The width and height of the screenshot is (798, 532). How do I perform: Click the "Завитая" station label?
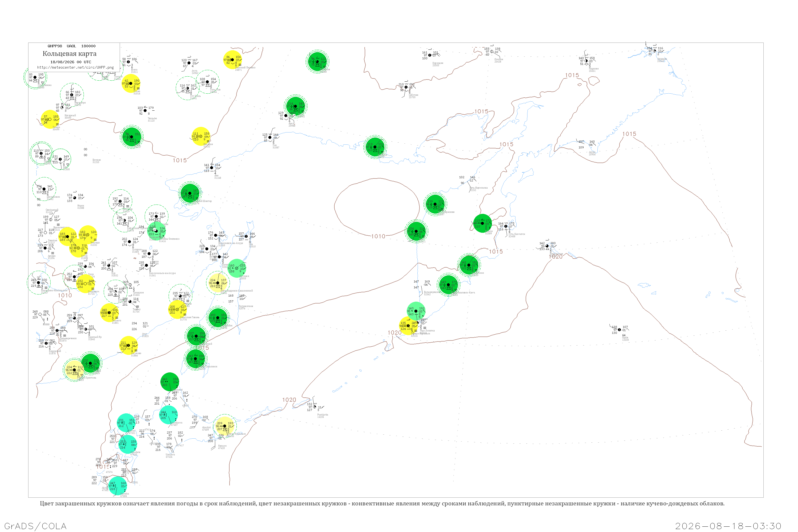tap(53, 240)
